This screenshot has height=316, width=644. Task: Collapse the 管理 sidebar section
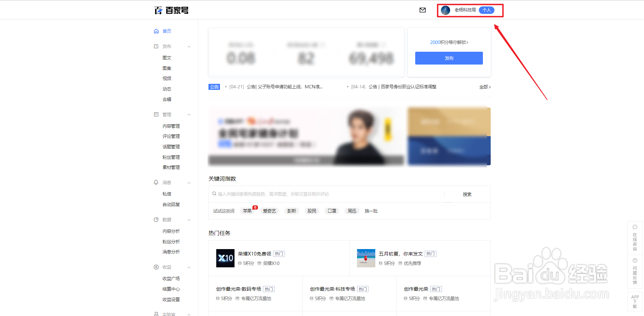pyautogui.click(x=189, y=115)
